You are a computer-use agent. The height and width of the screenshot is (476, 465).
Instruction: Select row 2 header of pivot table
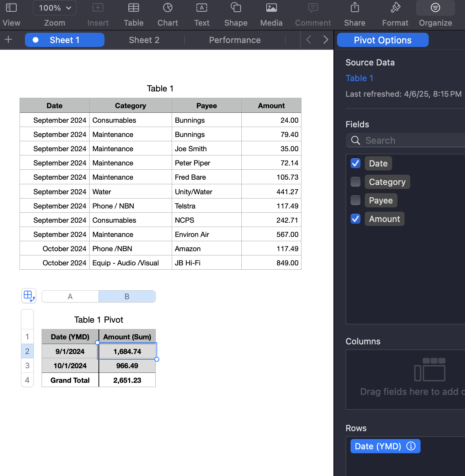tap(27, 351)
